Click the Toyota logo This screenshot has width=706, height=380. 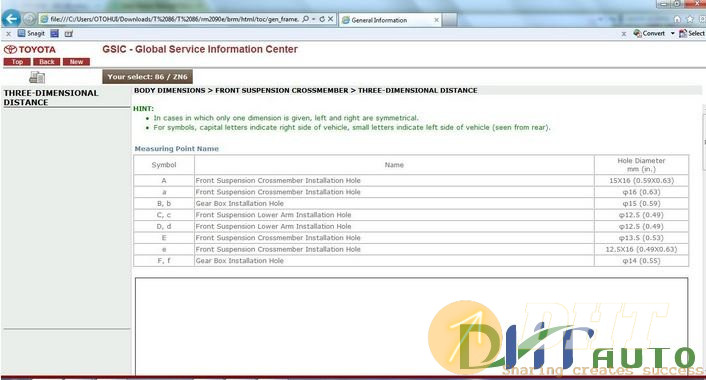click(30, 50)
